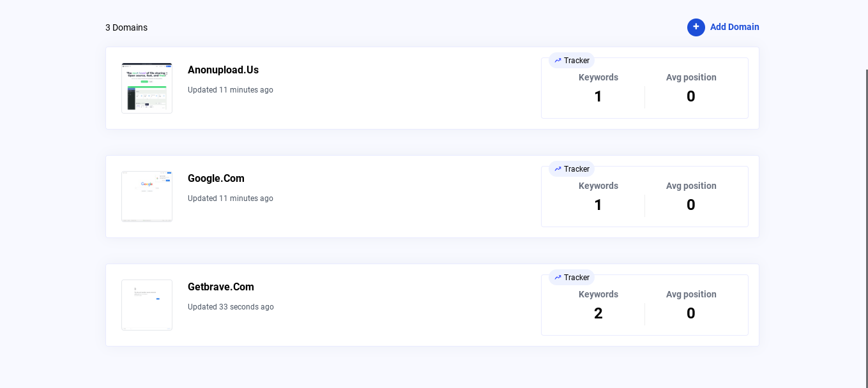Open the Tracker badge for Anonupload.Us
Image resolution: width=868 pixels, height=388 pixels.
click(572, 61)
